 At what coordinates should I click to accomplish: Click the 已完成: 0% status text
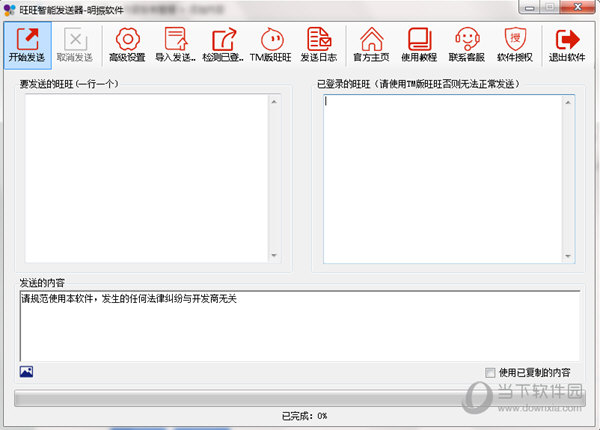[305, 416]
